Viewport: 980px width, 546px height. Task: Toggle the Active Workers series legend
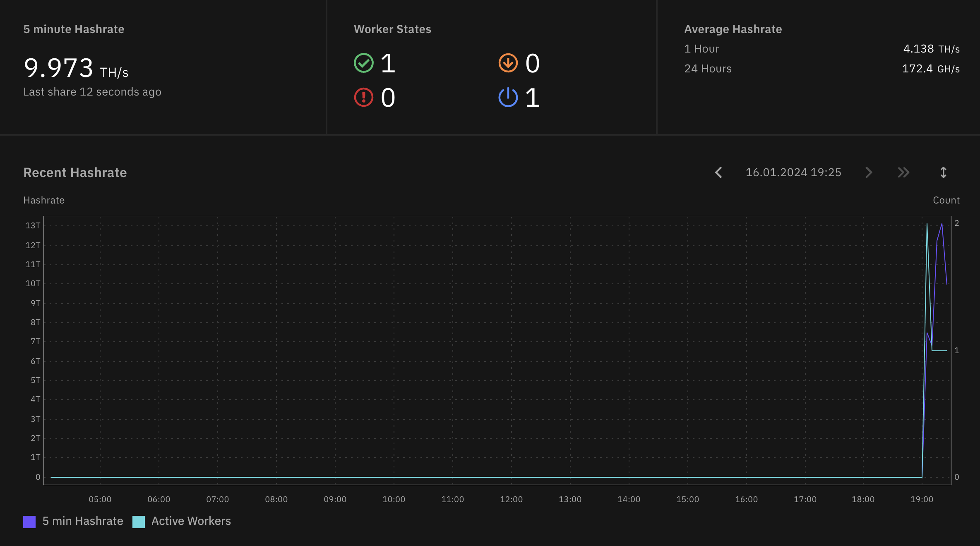191,521
